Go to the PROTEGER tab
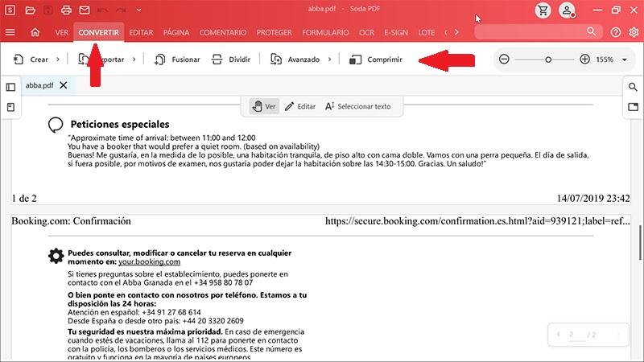The height and width of the screenshot is (362, 644). [x=274, y=32]
